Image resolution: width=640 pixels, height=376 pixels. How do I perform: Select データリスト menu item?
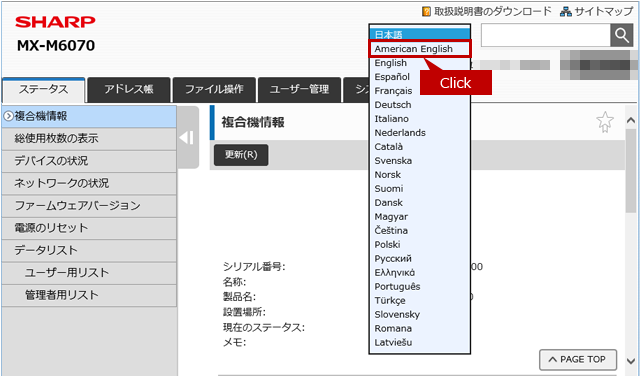(x=89, y=251)
